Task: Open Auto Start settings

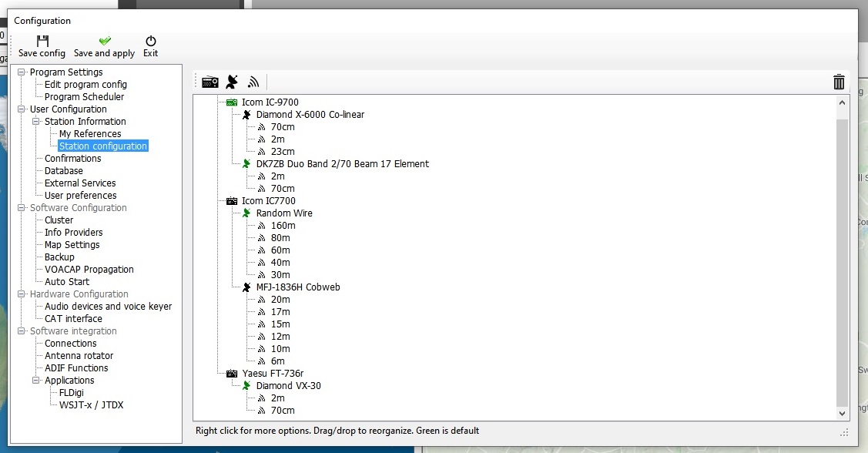Action: (67, 282)
